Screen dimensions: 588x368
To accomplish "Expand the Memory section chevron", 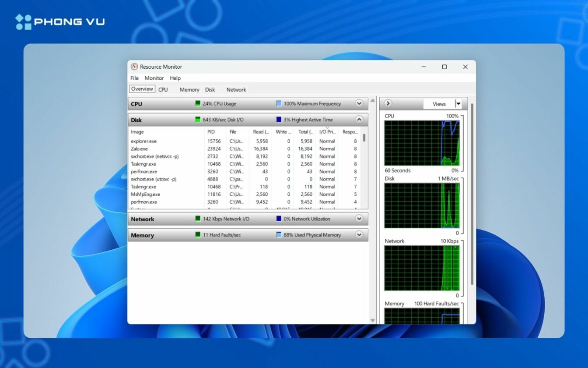I will (x=359, y=235).
